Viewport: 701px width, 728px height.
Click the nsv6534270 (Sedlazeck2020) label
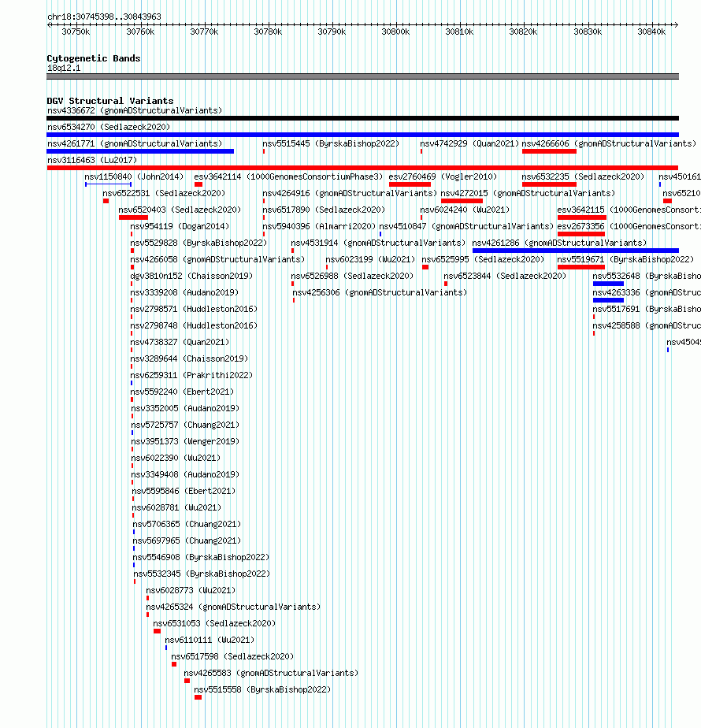109,127
